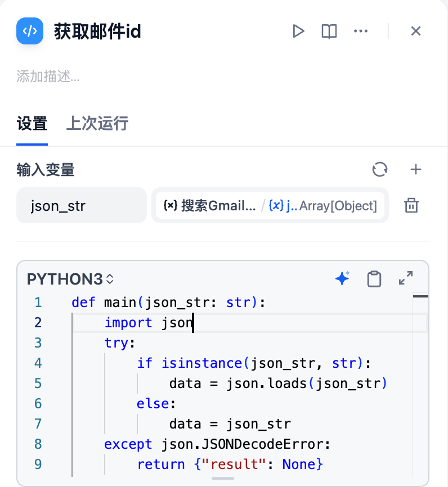Image resolution: width=448 pixels, height=487 pixels.
Task: Run this node with the play icon
Action: pyautogui.click(x=298, y=31)
